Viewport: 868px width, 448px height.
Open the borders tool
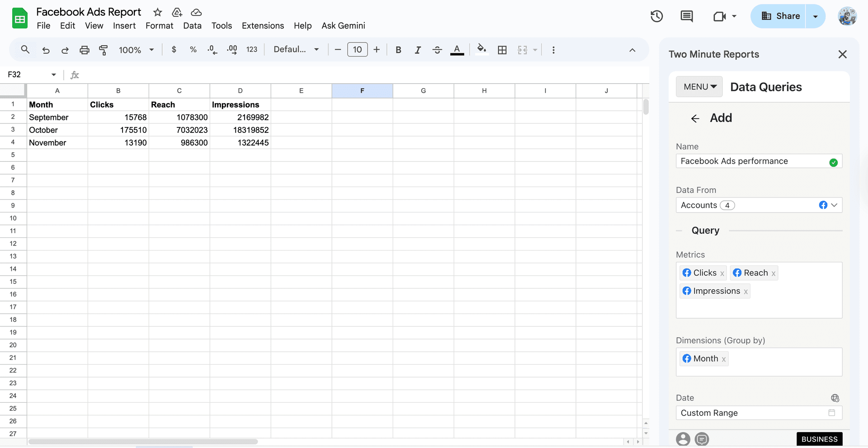(x=502, y=50)
